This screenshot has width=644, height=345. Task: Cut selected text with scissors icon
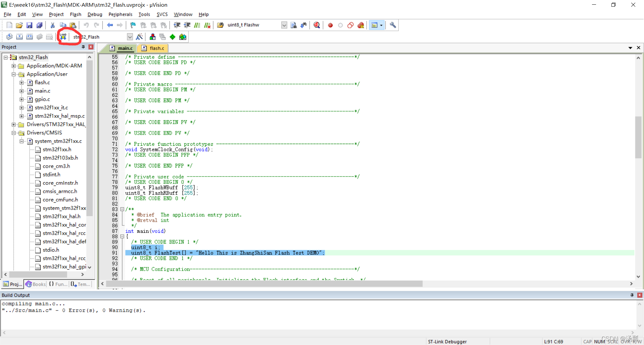(53, 25)
